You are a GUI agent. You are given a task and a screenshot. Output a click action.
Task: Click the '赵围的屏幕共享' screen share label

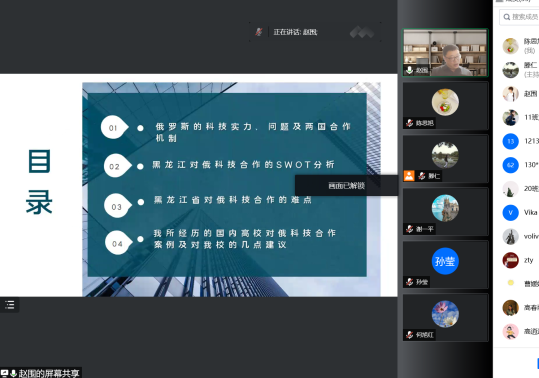pos(49,373)
